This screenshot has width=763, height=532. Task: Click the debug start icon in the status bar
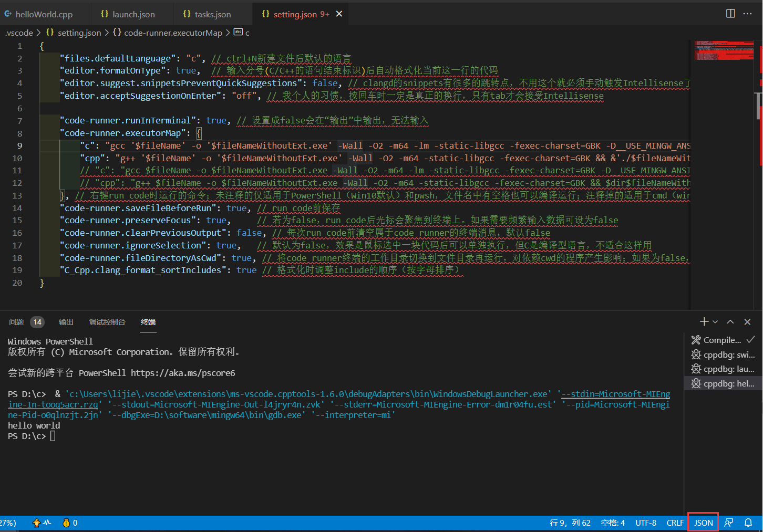[x=42, y=523]
